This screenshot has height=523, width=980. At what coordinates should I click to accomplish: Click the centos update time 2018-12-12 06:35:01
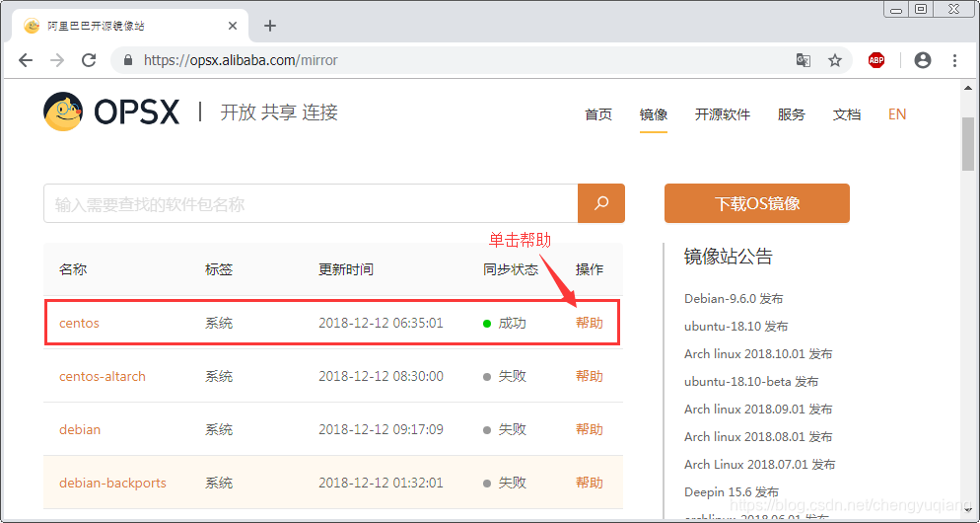[x=381, y=323]
